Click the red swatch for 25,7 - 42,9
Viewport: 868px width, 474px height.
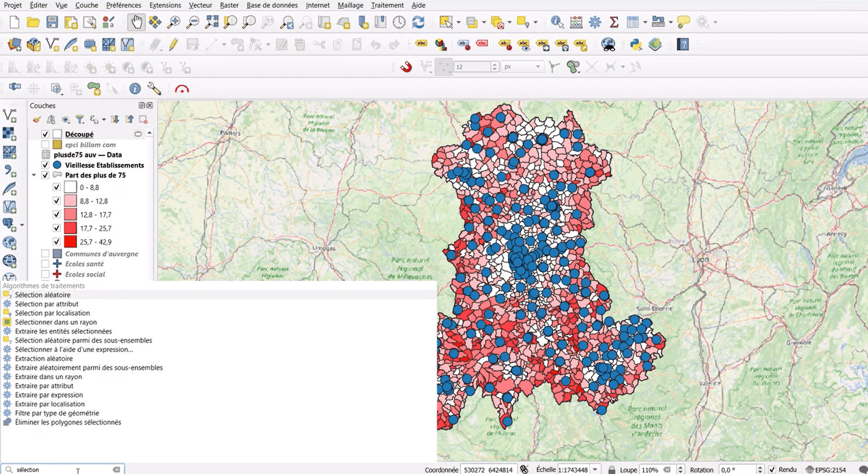(x=71, y=242)
